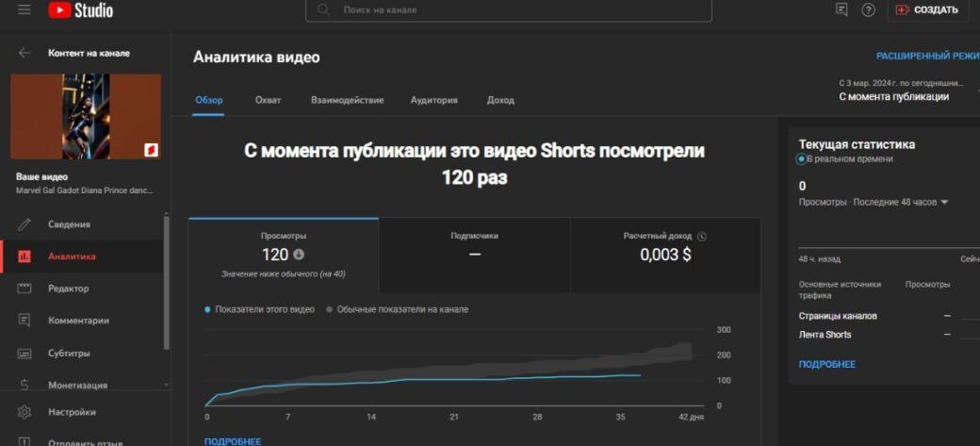Open Сведения pencil icon in sidebar
The height and width of the screenshot is (446, 980).
coord(25,224)
